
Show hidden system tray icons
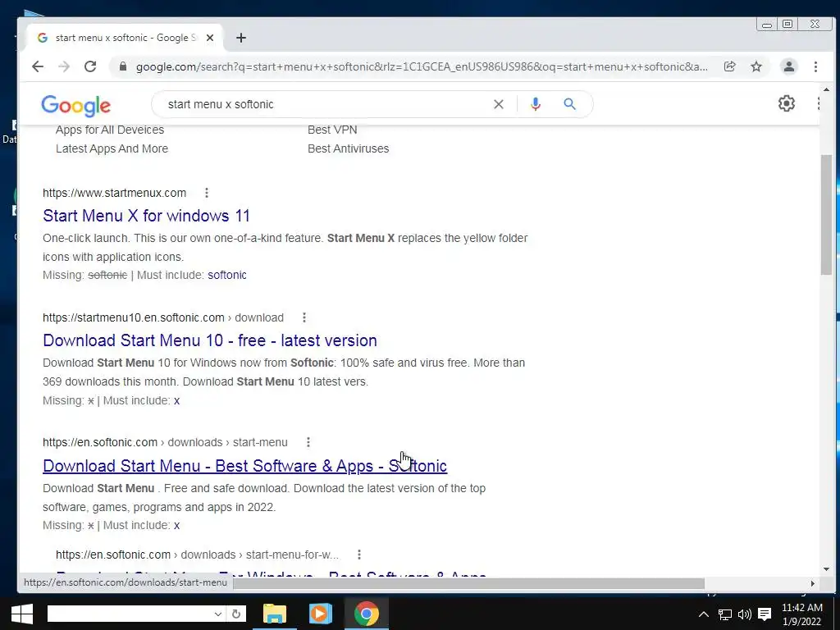pyautogui.click(x=703, y=614)
